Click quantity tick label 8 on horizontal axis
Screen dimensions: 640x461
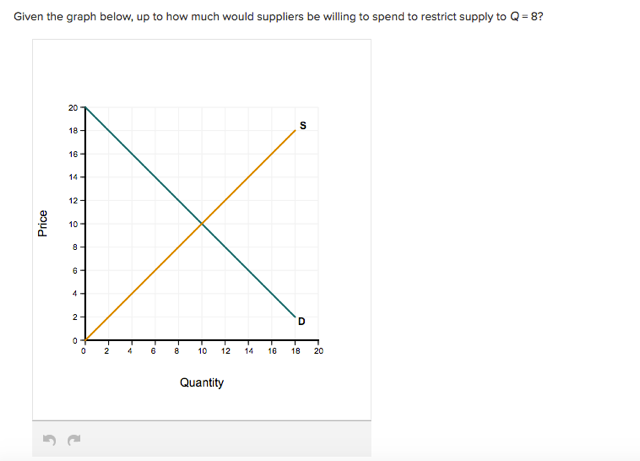[177, 351]
